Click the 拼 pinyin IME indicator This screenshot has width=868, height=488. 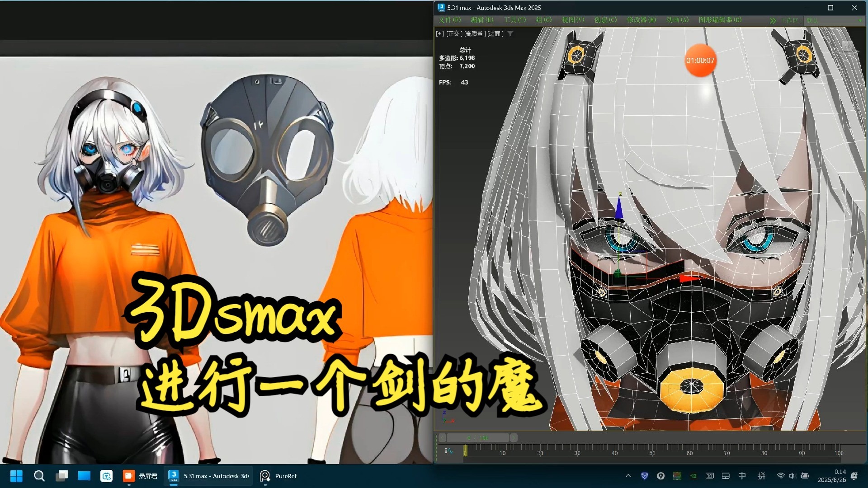tap(762, 476)
